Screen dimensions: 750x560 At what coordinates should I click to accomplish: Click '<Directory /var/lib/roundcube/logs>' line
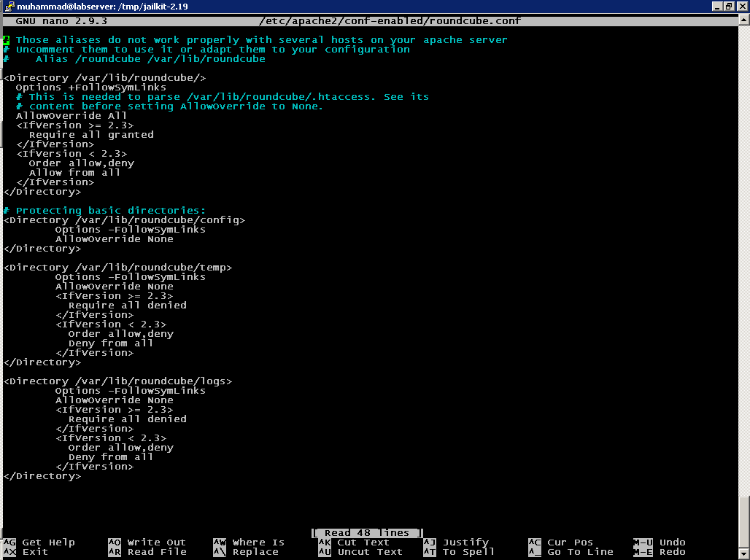coord(117,381)
